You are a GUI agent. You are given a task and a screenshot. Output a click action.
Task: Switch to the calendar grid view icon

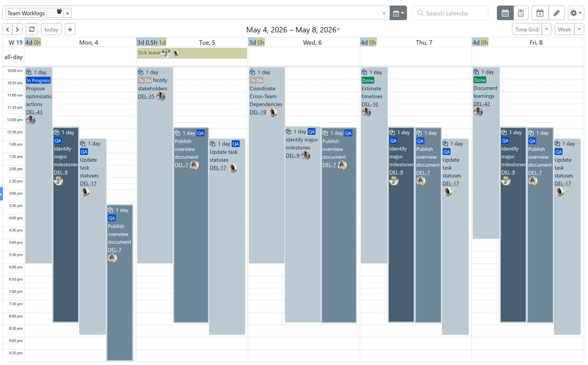505,13
